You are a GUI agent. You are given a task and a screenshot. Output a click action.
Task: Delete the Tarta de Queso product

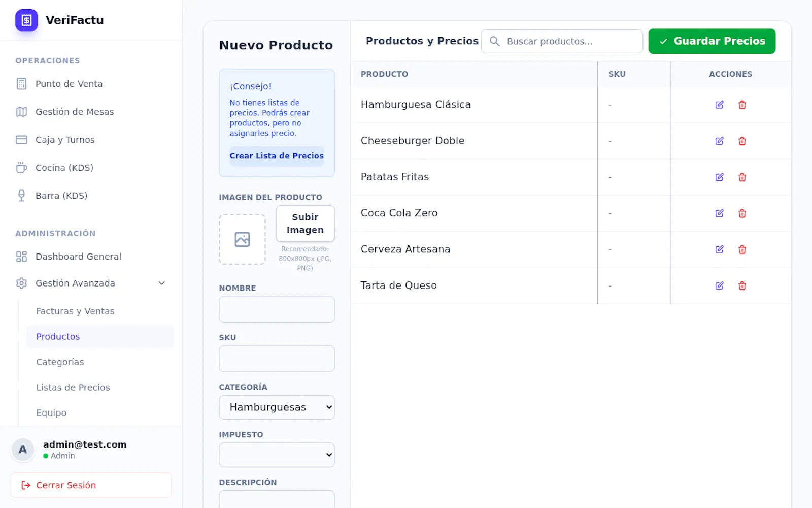pos(742,285)
